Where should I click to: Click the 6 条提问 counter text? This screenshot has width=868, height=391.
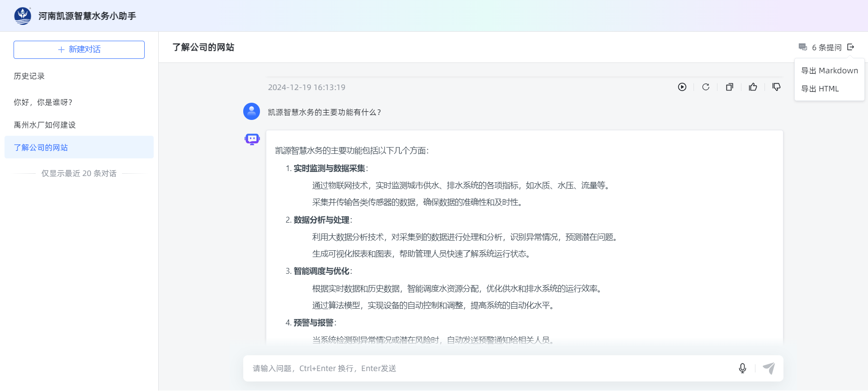[x=827, y=47]
